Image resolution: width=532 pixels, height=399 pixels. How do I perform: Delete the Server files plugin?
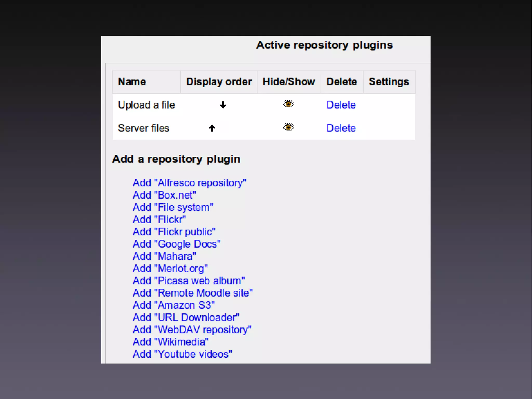(341, 128)
